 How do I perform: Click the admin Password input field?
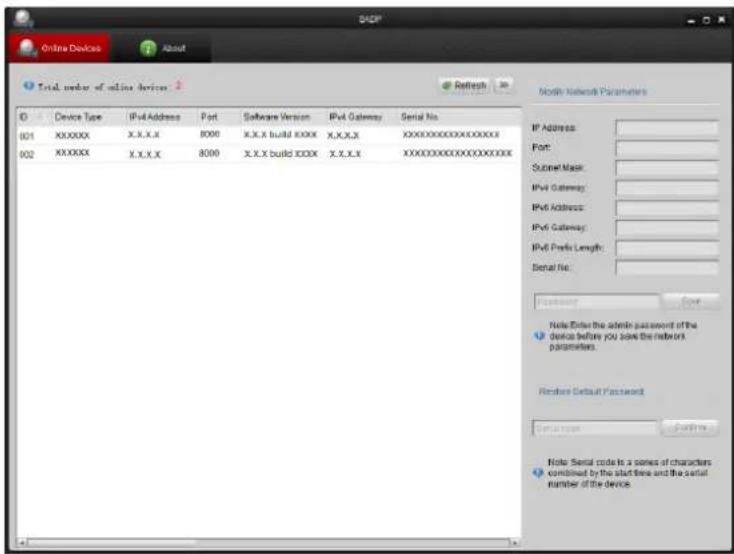tap(596, 302)
